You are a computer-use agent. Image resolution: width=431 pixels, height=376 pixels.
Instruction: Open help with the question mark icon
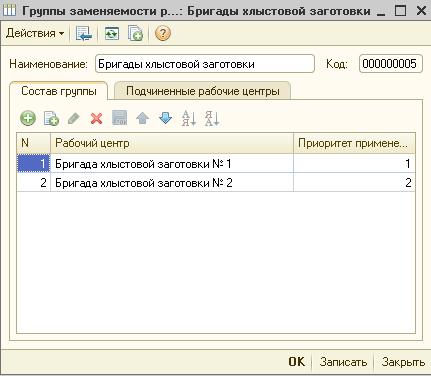coord(163,34)
